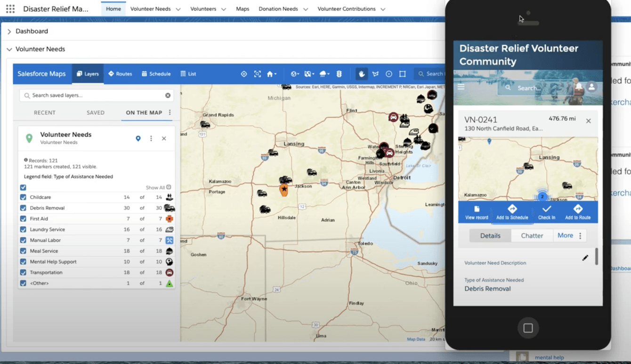Click the Salesforce Maps home icon

[x=270, y=74]
